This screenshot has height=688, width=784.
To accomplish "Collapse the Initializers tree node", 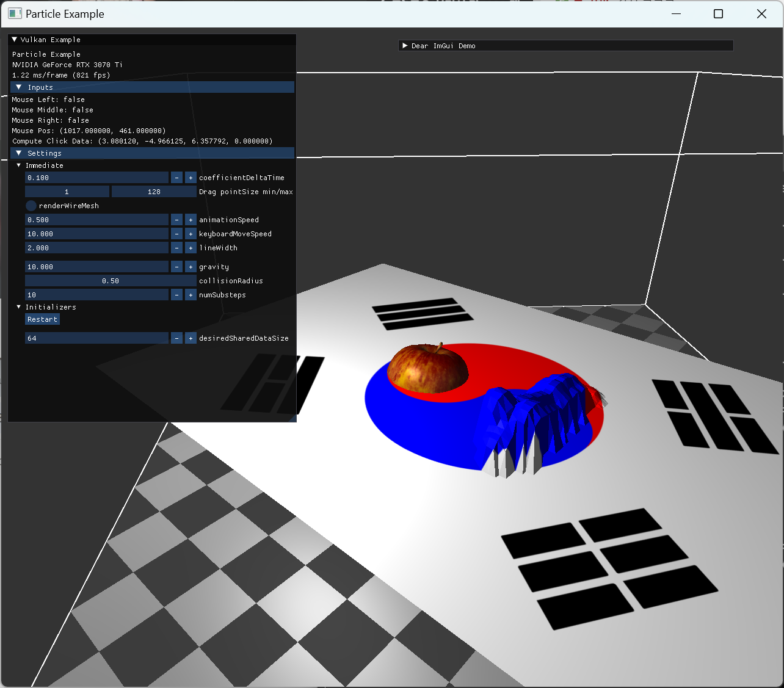I will [x=19, y=307].
